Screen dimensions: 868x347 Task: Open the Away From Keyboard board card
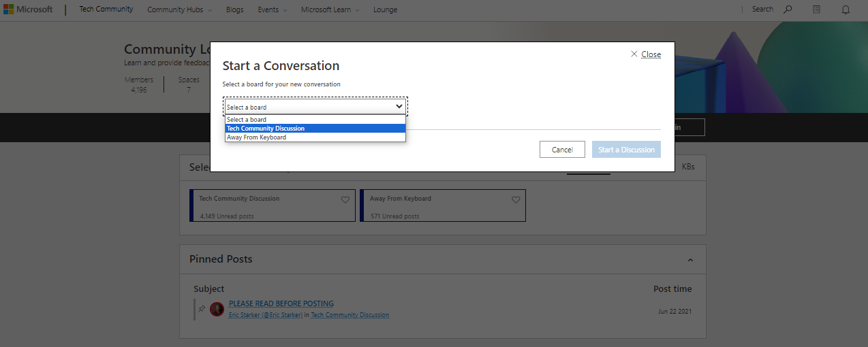[x=443, y=205]
